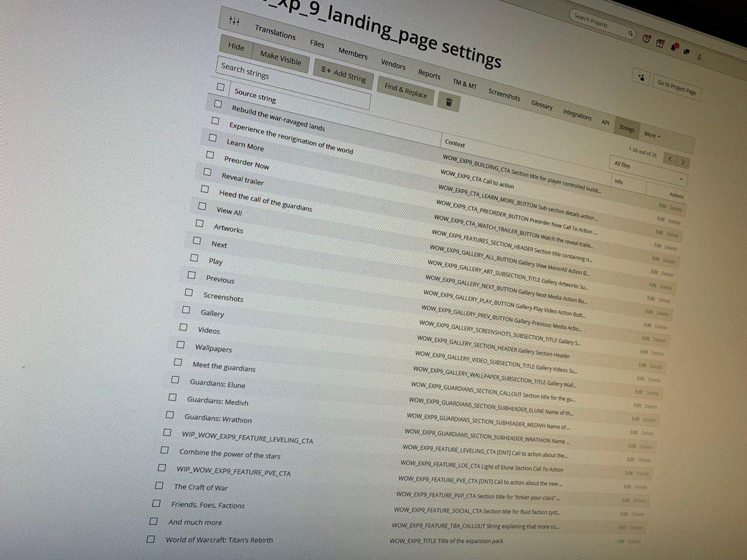This screenshot has width=747, height=560.
Task: Click the invite people icon button
Action: click(x=641, y=76)
